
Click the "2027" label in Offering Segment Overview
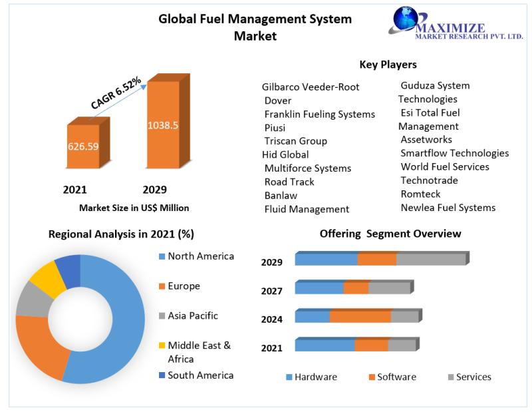[x=272, y=291]
